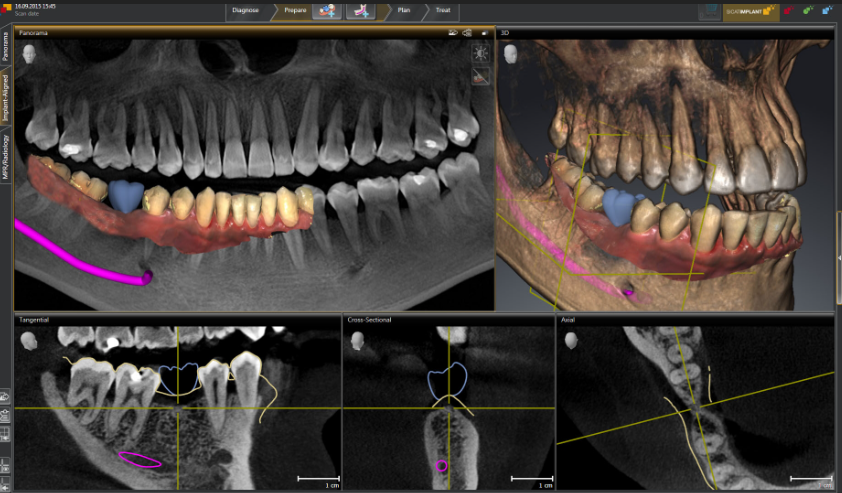
Task: Toggle the middle Panorama header icon
Action: [x=468, y=33]
